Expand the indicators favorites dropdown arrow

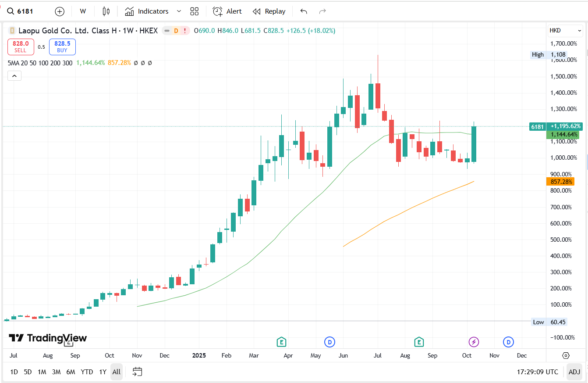coord(179,11)
